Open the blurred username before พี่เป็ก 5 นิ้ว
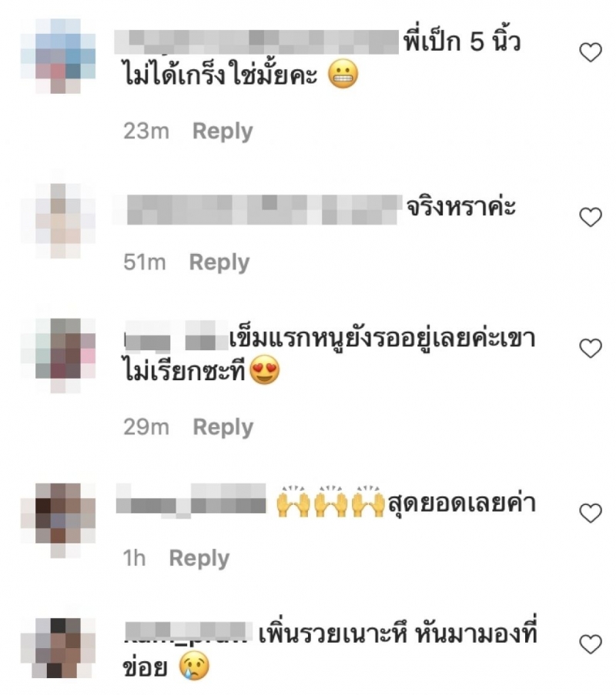Screen dimensions: 616x695 pyautogui.click(x=256, y=42)
